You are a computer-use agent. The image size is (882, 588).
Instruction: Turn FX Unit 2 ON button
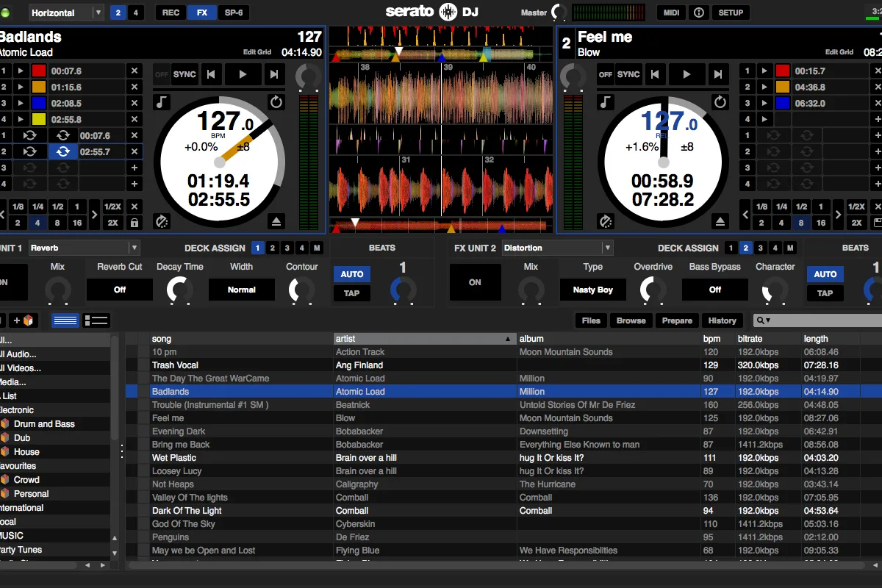475,282
